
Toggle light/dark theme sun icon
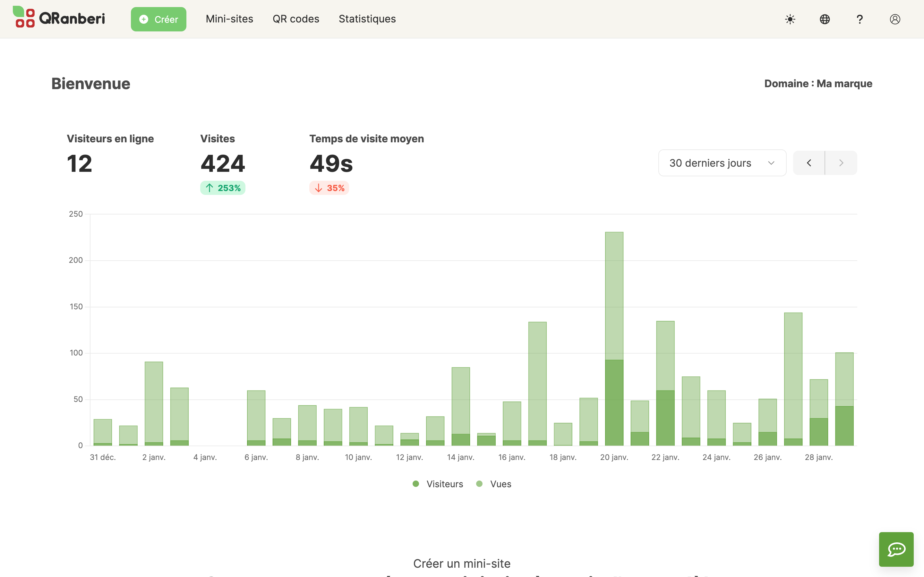(x=790, y=19)
